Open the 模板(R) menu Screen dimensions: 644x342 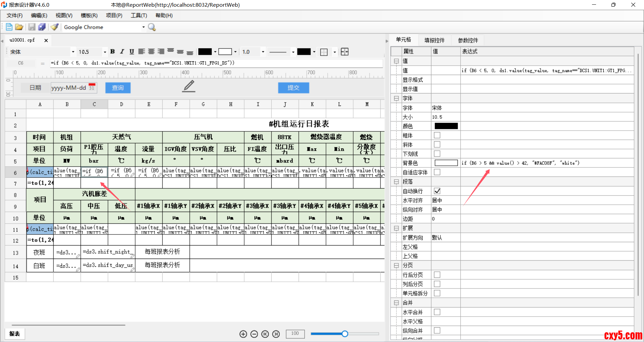pyautogui.click(x=89, y=15)
